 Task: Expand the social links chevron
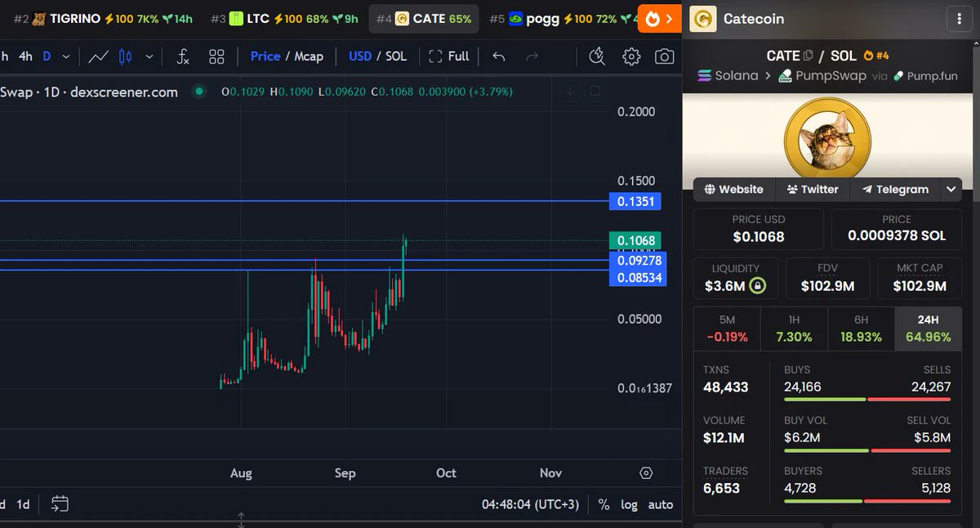951,189
